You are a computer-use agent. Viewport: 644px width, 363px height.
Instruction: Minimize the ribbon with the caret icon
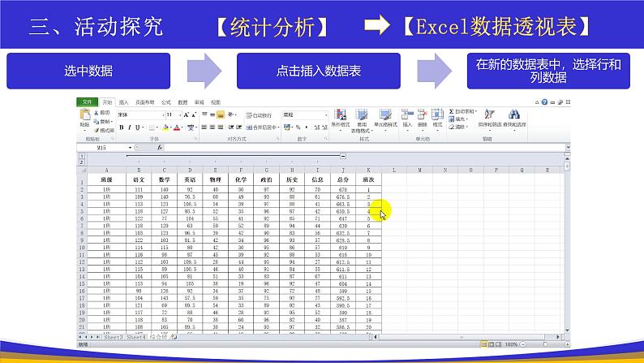(x=537, y=102)
